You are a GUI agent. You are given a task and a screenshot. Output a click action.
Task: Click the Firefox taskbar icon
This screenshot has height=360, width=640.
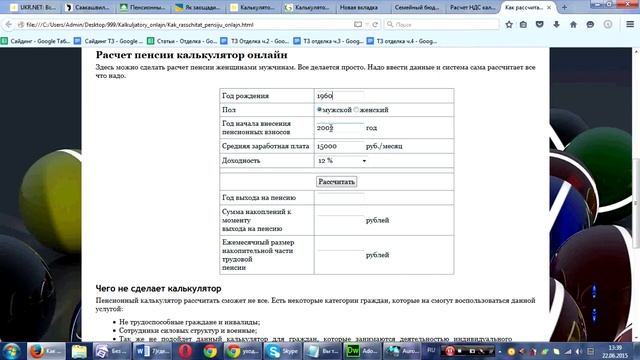(x=46, y=351)
